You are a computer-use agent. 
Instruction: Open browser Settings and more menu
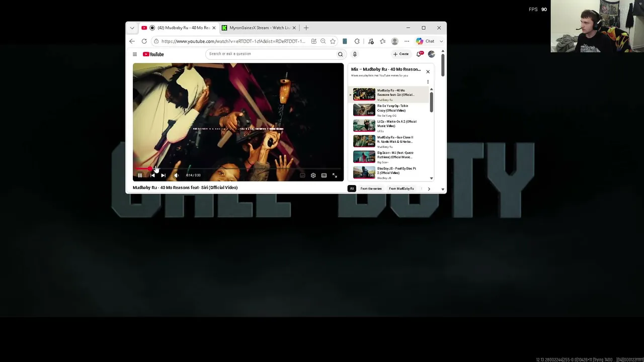(x=407, y=41)
